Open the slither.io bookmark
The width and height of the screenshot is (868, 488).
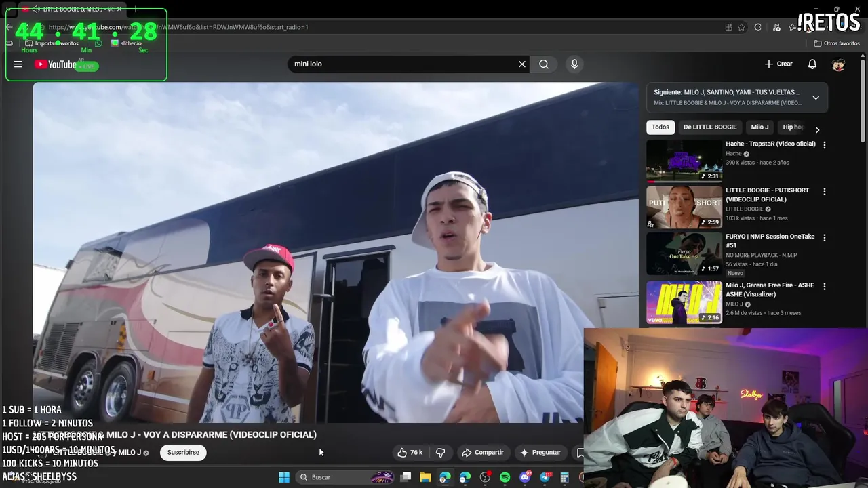pyautogui.click(x=126, y=43)
